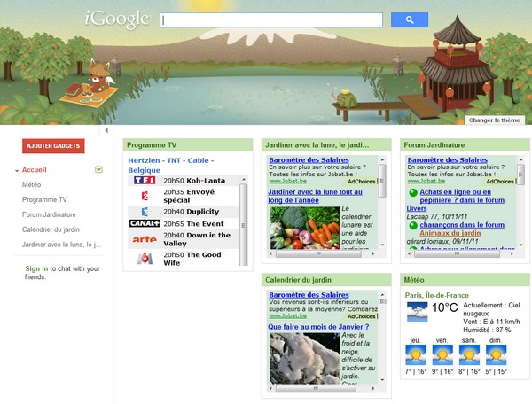This screenshot has height=404, width=532.
Task: Click the snowy branch thumbnail image
Action: pyautogui.click(x=305, y=358)
